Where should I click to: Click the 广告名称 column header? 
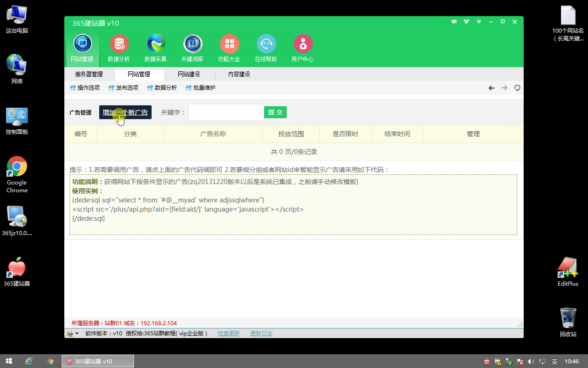coord(213,134)
